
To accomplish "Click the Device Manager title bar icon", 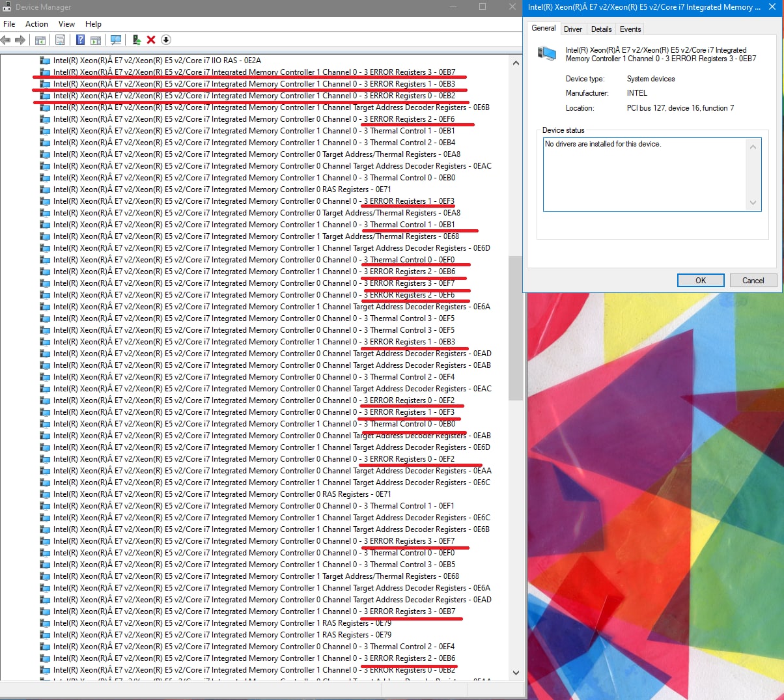I will click(x=7, y=7).
